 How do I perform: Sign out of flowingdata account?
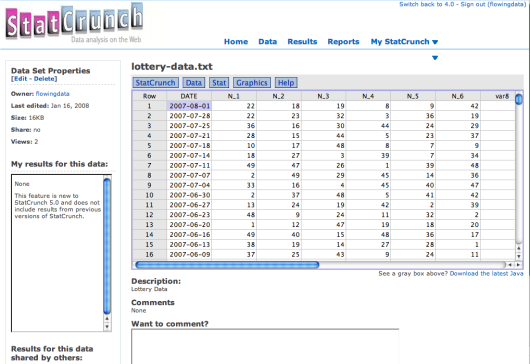click(x=493, y=4)
